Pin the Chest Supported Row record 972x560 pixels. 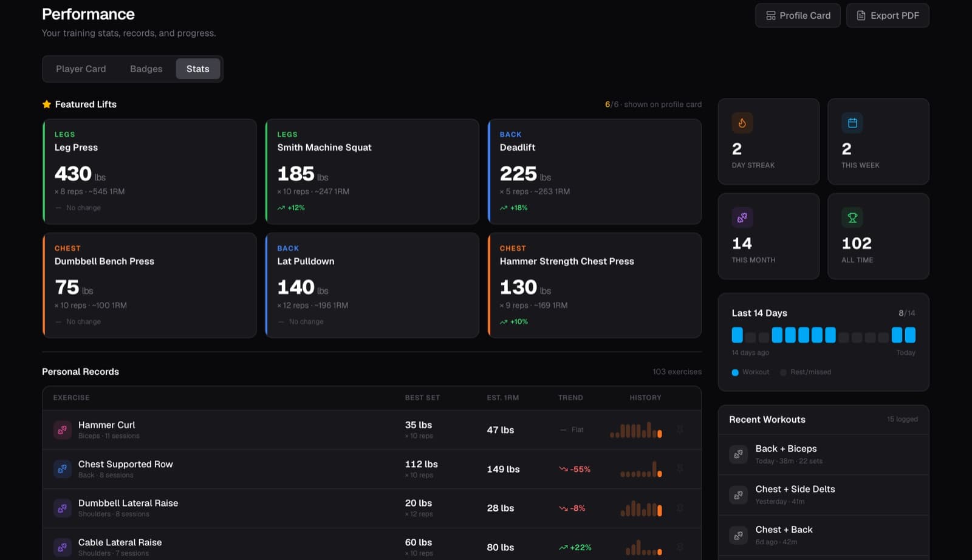680,469
